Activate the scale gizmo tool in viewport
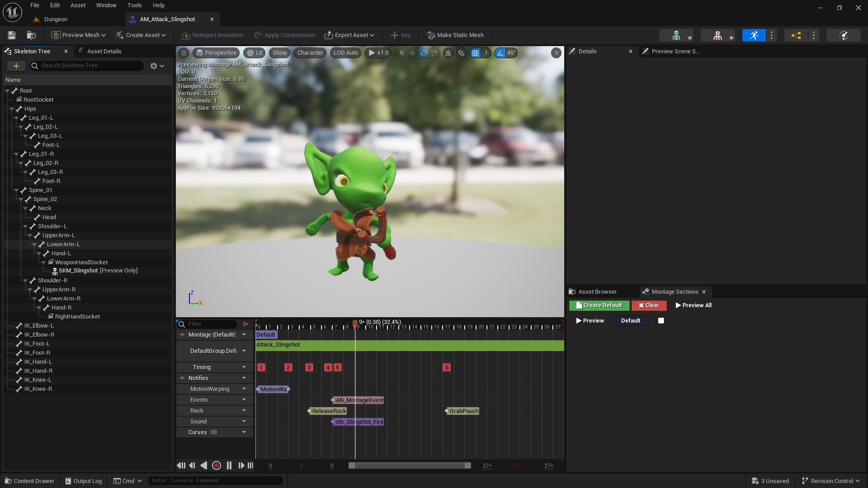868x488 pixels. pyautogui.click(x=434, y=53)
